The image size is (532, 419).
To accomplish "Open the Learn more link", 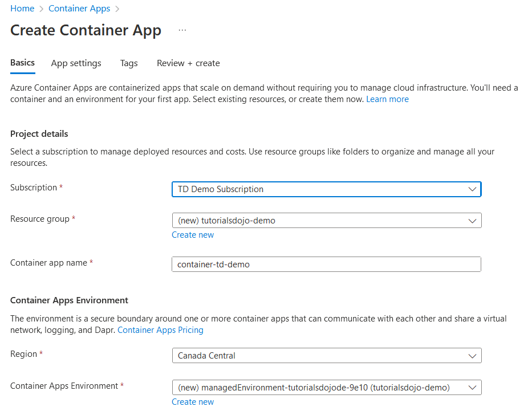I will point(387,99).
